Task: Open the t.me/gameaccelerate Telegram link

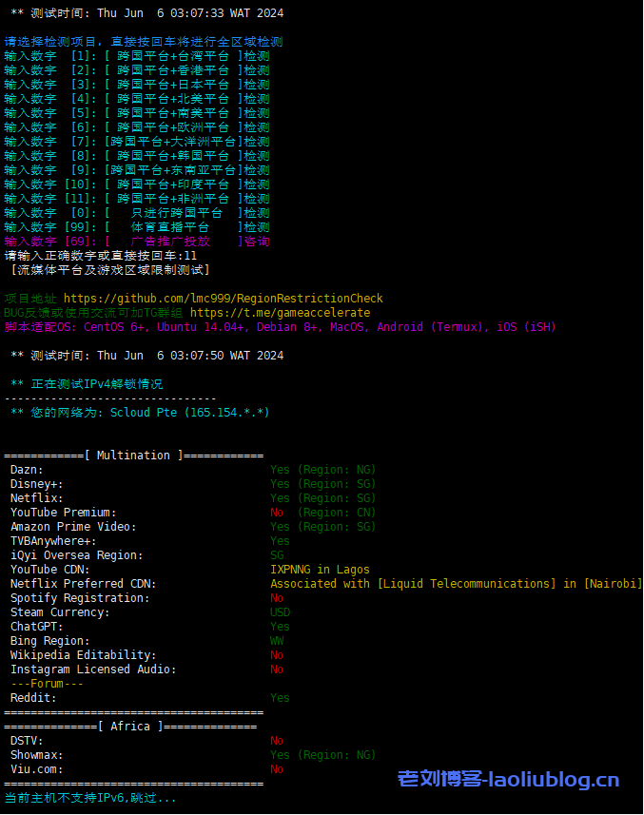Action: point(280,313)
